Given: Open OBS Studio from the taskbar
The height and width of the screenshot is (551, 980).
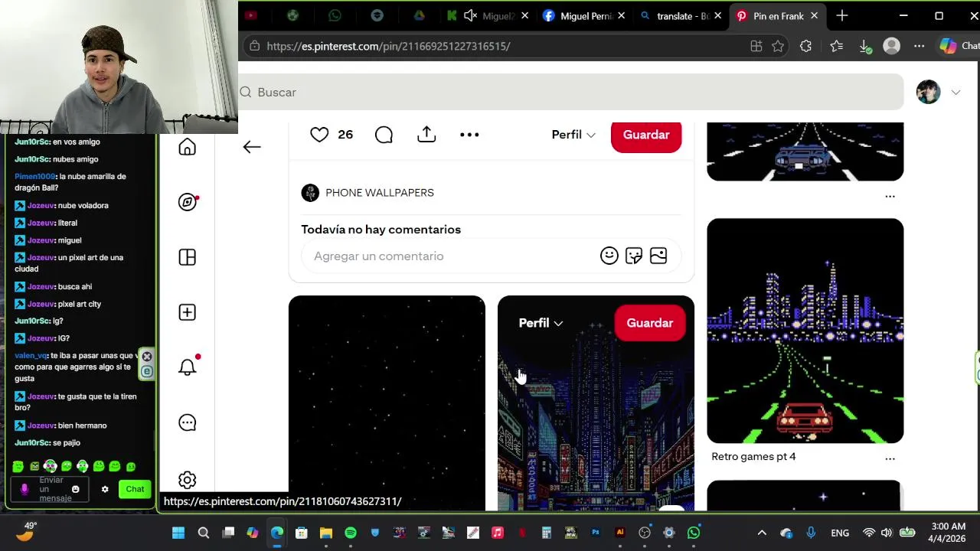Looking at the screenshot, I should coord(645,533).
